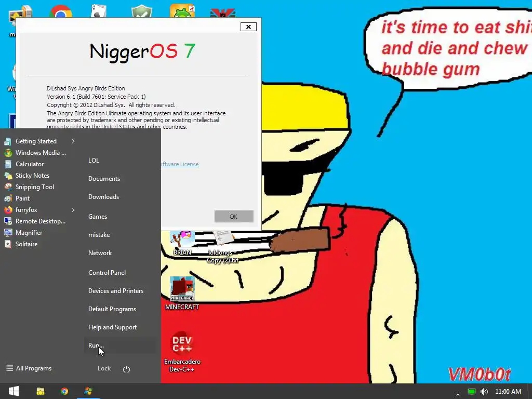Viewport: 532px width, 399px height.
Task: Launch Chrome from the taskbar
Action: tap(64, 391)
